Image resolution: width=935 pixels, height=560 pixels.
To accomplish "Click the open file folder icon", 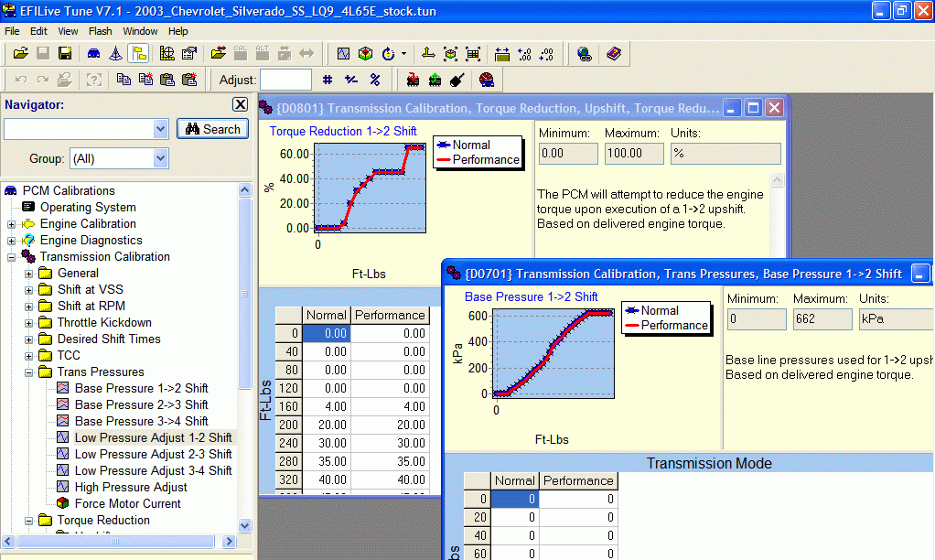I will point(20,54).
